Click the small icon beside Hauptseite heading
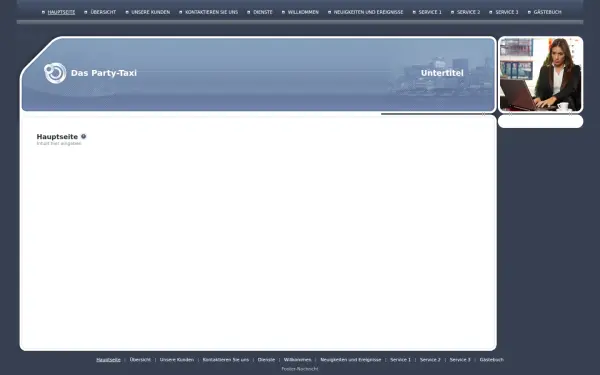 pyautogui.click(x=83, y=136)
